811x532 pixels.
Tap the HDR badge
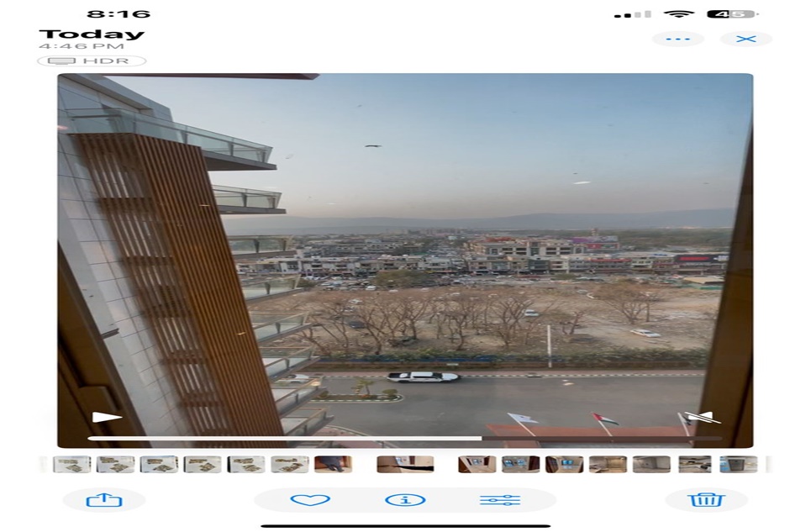pyautogui.click(x=92, y=61)
